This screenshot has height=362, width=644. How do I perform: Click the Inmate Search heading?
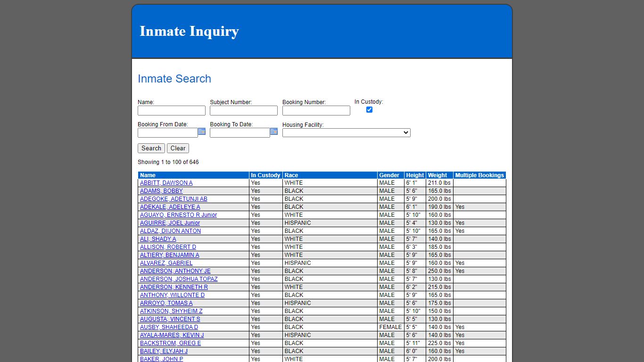pyautogui.click(x=174, y=79)
